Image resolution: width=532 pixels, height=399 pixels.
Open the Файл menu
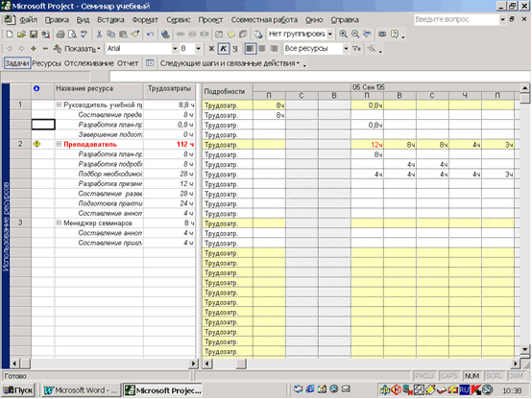click(x=28, y=19)
